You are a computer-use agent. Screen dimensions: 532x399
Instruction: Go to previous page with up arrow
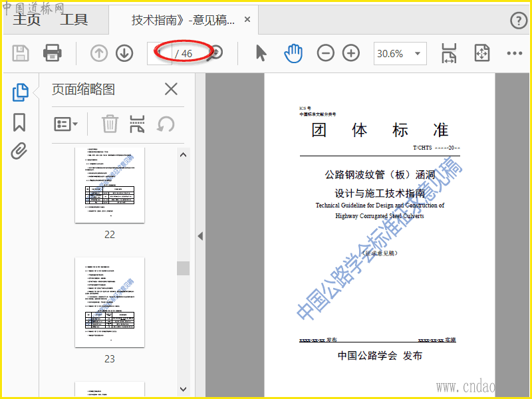point(98,53)
